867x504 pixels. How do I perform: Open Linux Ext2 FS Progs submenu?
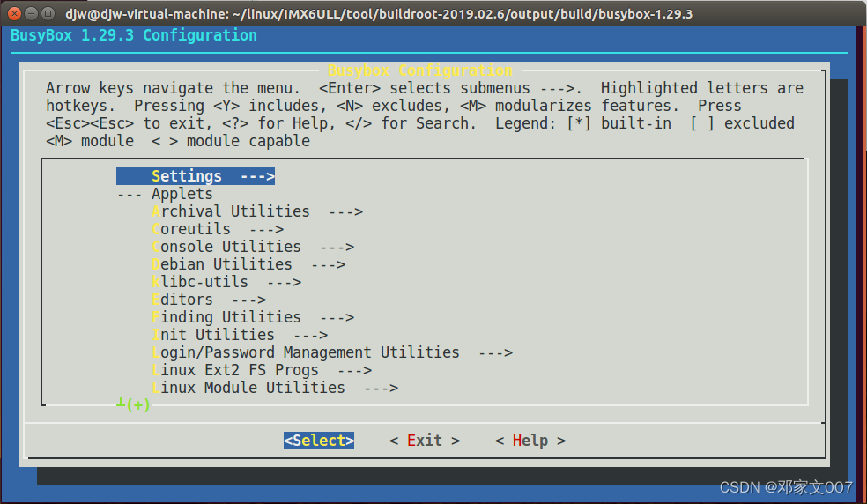tap(262, 371)
